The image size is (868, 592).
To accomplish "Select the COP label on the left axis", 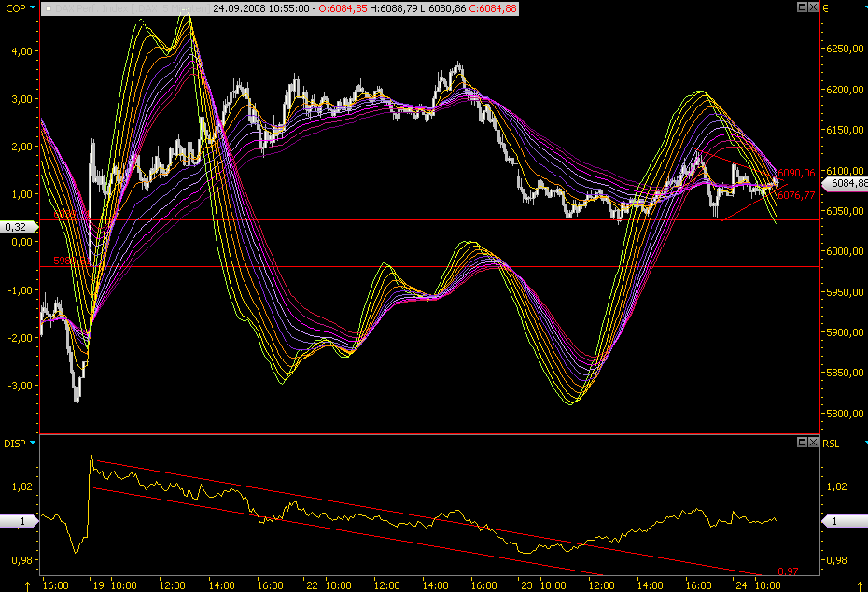I will [16, 8].
